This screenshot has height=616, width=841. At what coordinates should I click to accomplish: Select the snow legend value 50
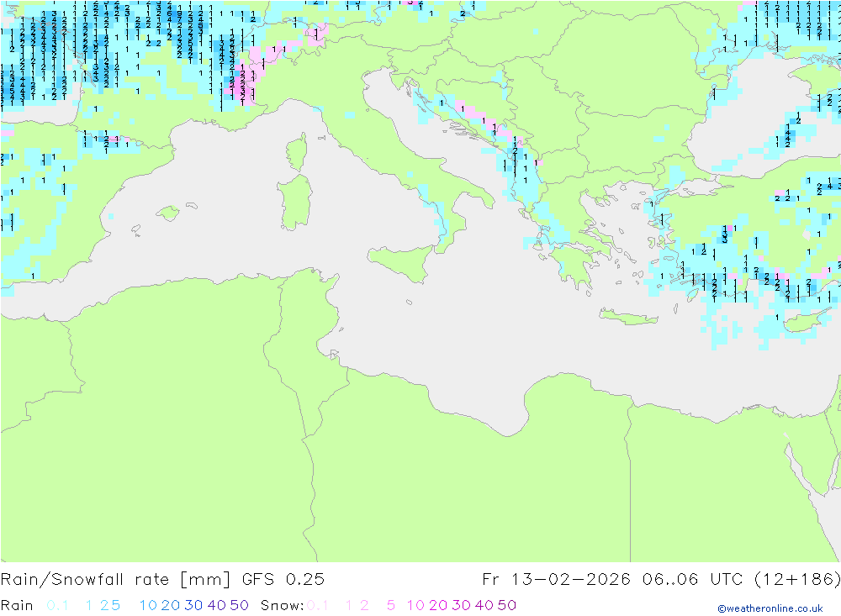click(x=507, y=605)
